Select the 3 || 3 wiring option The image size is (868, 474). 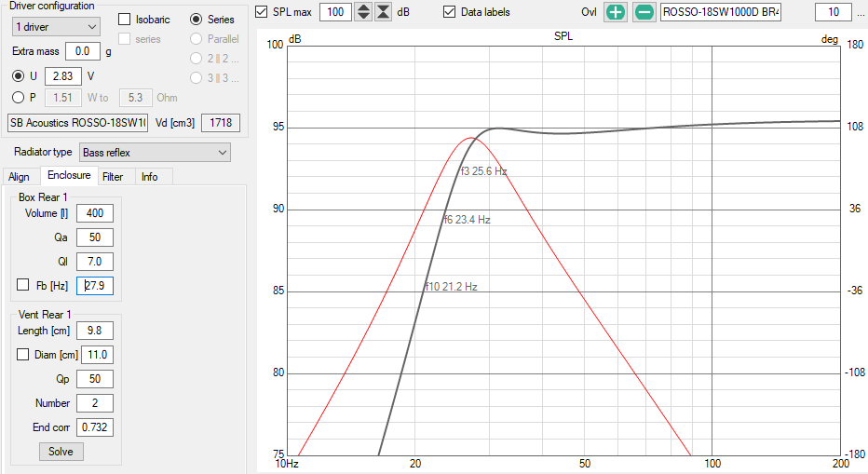[196, 77]
